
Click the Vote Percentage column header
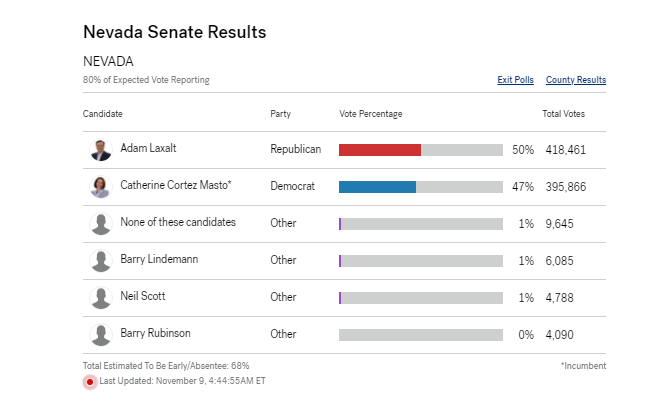point(371,114)
